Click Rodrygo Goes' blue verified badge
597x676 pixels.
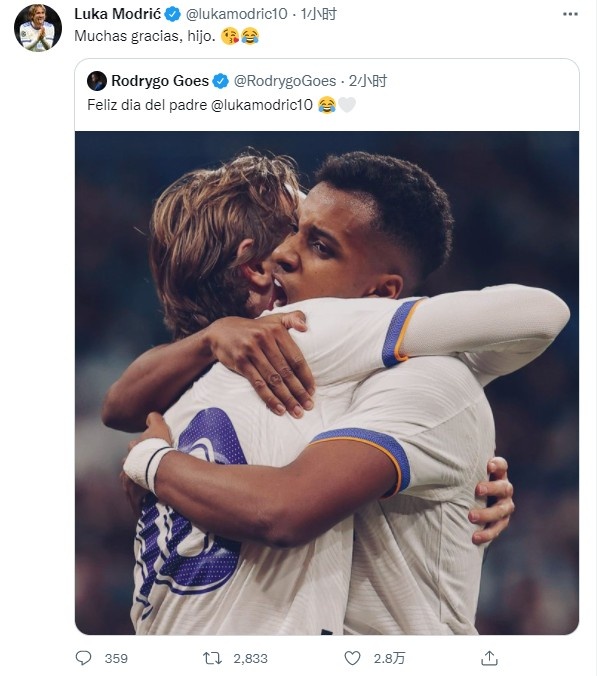point(221,81)
